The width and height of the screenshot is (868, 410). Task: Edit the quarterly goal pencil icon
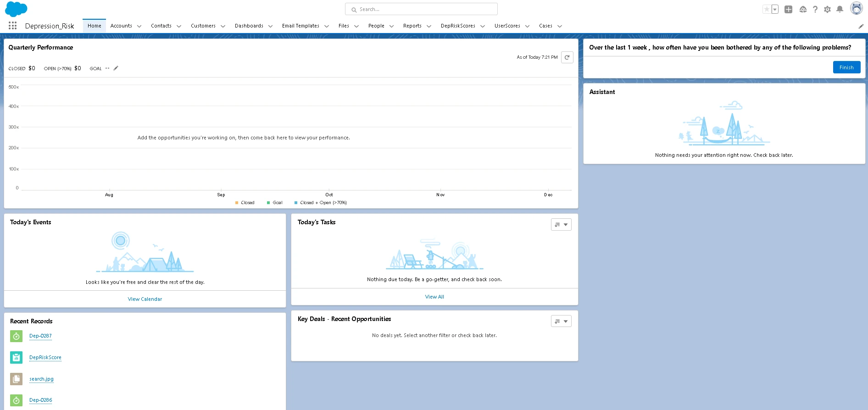116,68
